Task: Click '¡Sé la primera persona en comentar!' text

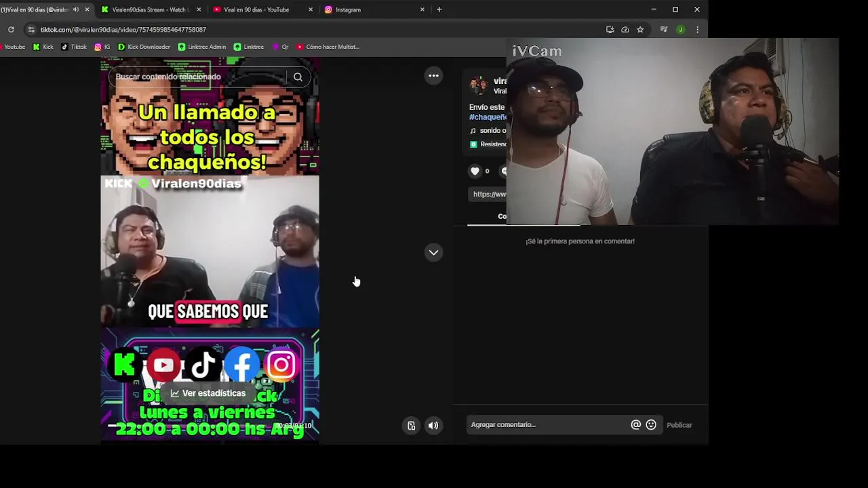Action: point(580,241)
